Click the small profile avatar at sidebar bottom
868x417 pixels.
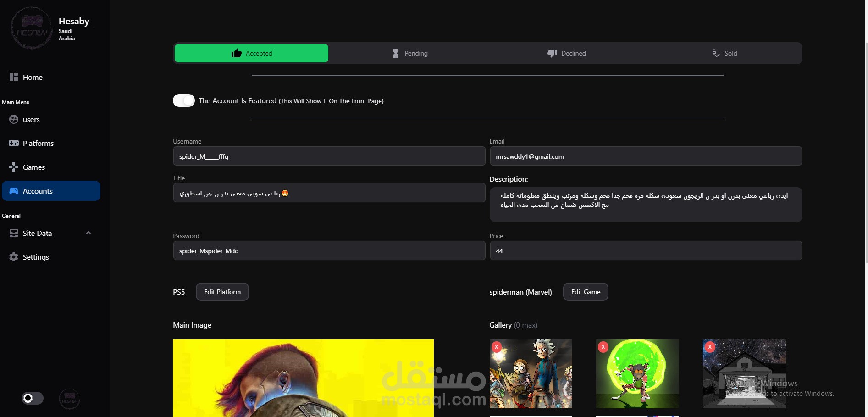pyautogui.click(x=69, y=399)
